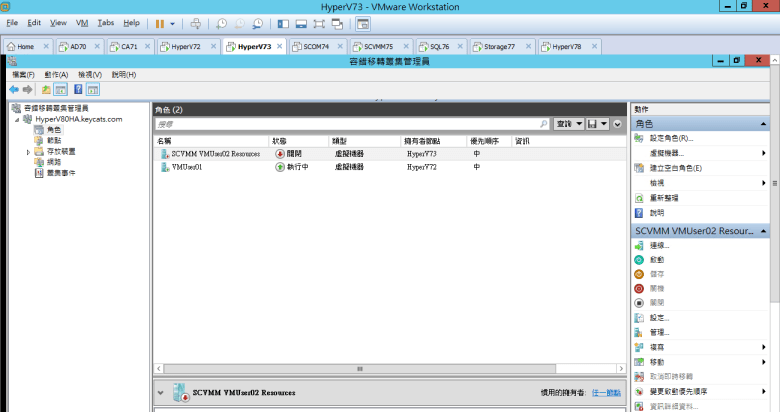Image resolution: width=780 pixels, height=412 pixels.
Task: Click the VMware snapshot clock icon
Action: (x=222, y=22)
